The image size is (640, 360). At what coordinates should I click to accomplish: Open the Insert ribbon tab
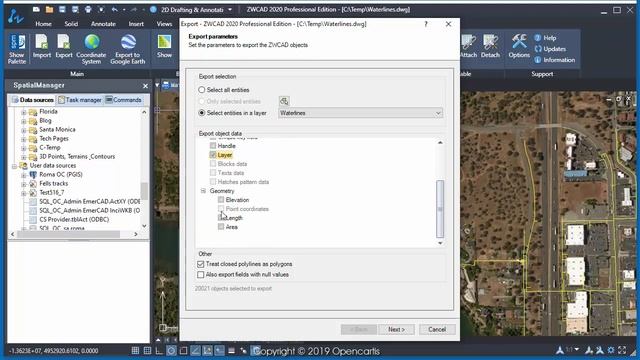[136, 24]
